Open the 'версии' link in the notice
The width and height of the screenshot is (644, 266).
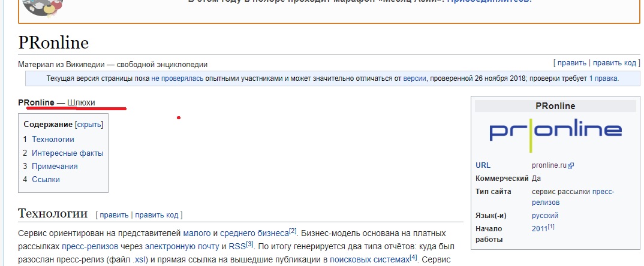414,78
